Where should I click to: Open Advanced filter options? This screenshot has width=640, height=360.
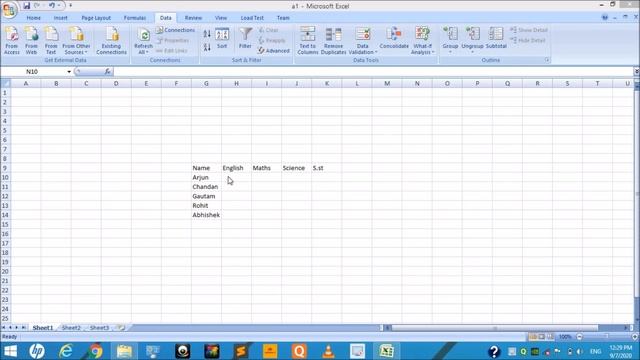point(273,51)
